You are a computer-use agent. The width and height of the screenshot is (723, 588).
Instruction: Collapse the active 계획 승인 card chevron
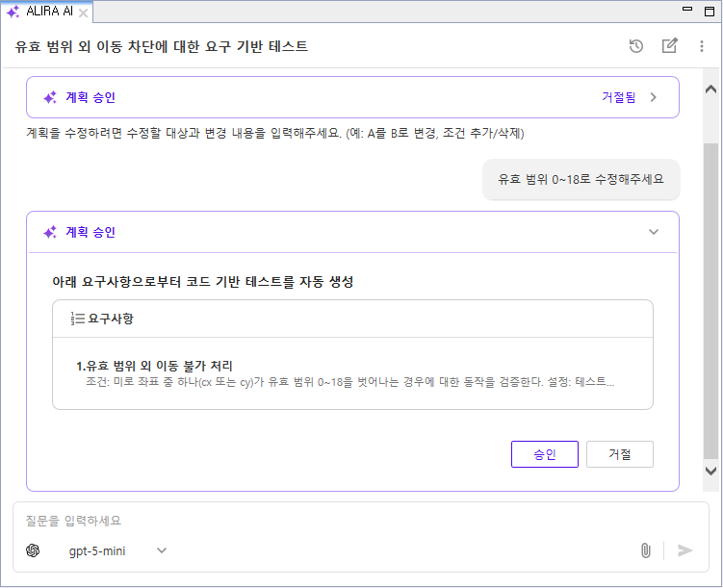click(654, 232)
